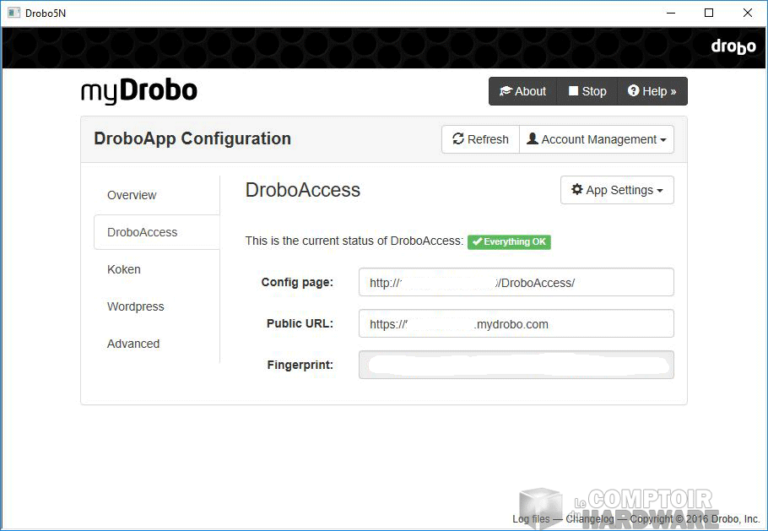The height and width of the screenshot is (531, 768).
Task: Open the Changelog link
Action: click(593, 519)
